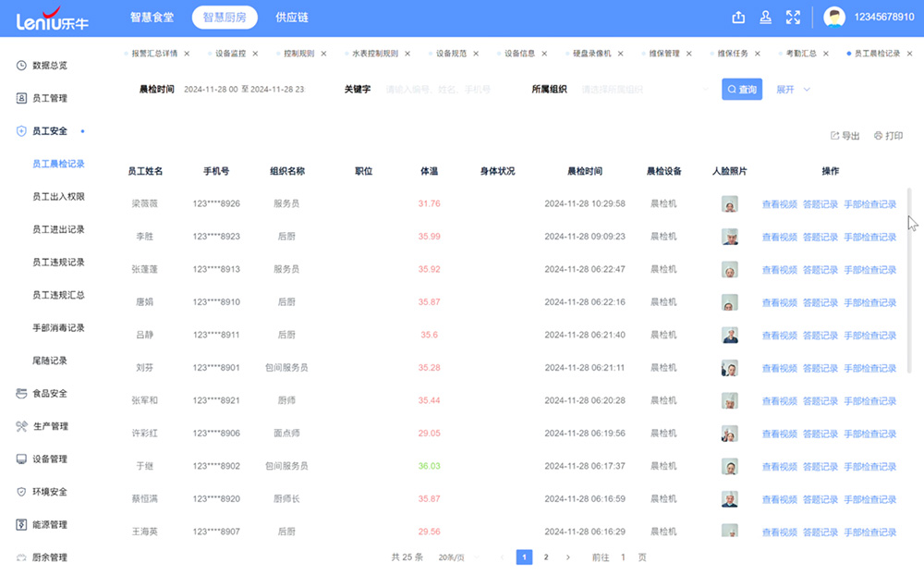Open the 数据总览 sidebar icon
This screenshot has height=575, width=924.
pyautogui.click(x=20, y=65)
